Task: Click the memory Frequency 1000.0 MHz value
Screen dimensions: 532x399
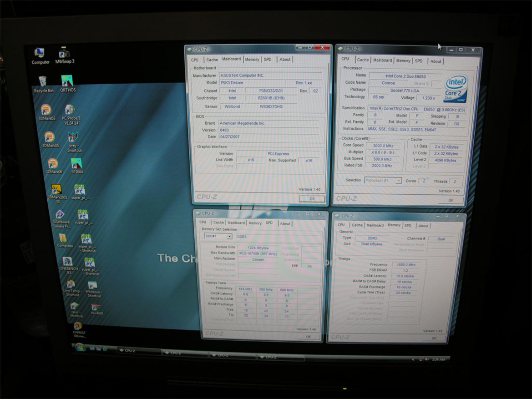Action: tap(406, 265)
